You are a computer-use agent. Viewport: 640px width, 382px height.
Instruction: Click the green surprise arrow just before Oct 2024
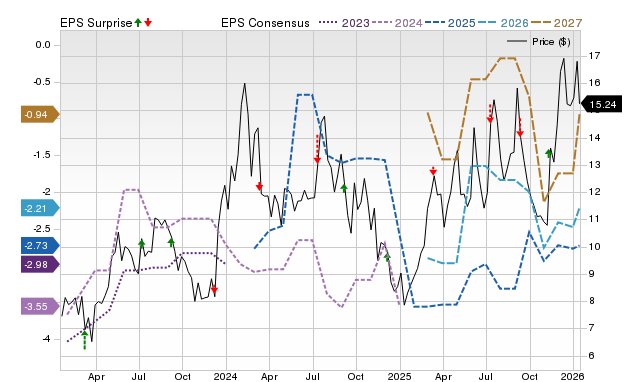coord(344,188)
